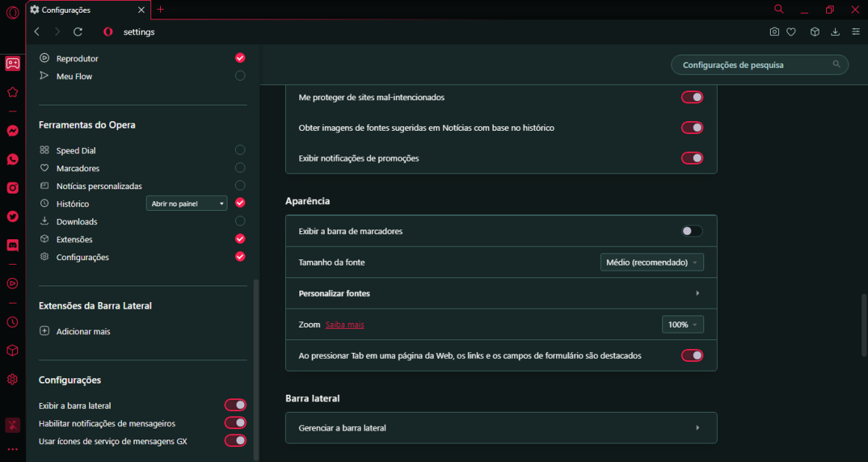
Task: Turn off 'Exibir a barra lateral' switch
Action: point(235,405)
